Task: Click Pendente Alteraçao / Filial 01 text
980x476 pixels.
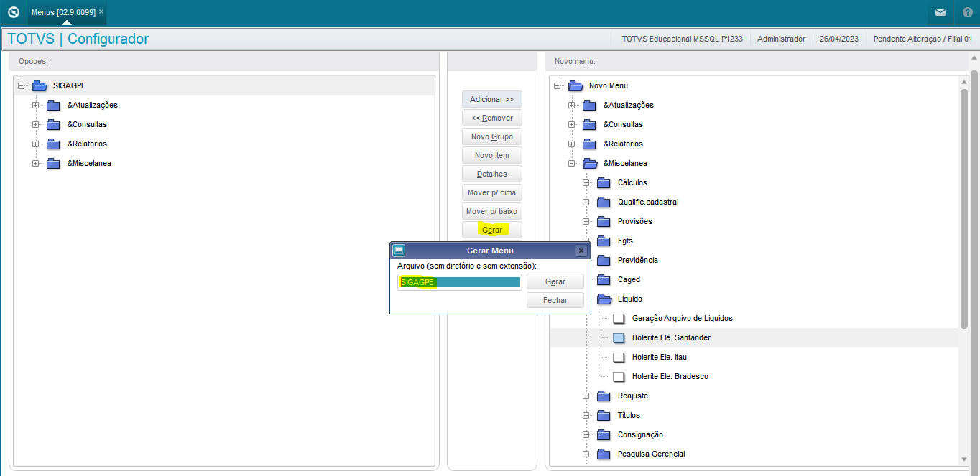Action: [923, 39]
